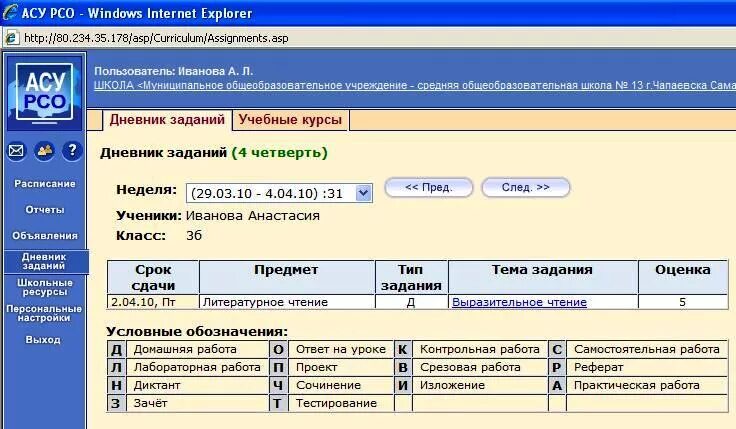Screen dimensions: 736x429
Task: Click the legend entry Самостоятельная работа
Action: click(x=647, y=349)
